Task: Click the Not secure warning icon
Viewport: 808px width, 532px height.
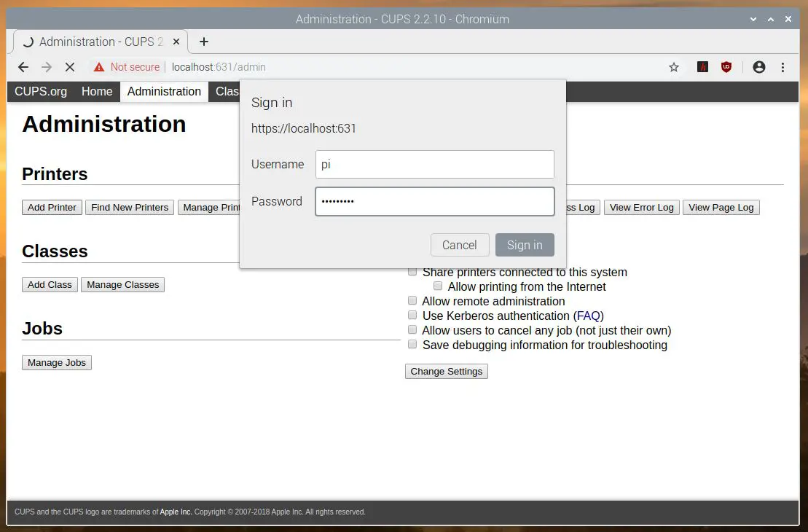Action: (99, 67)
